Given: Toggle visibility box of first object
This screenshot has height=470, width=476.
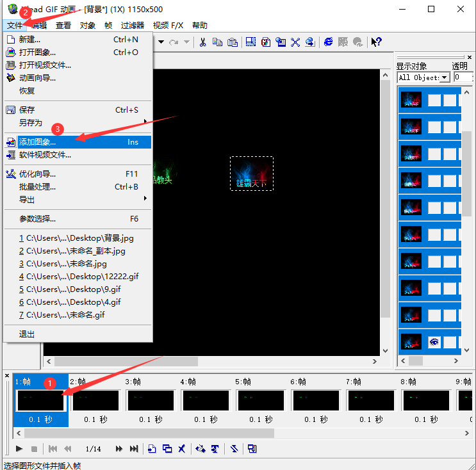Looking at the screenshot, I should [x=434, y=100].
